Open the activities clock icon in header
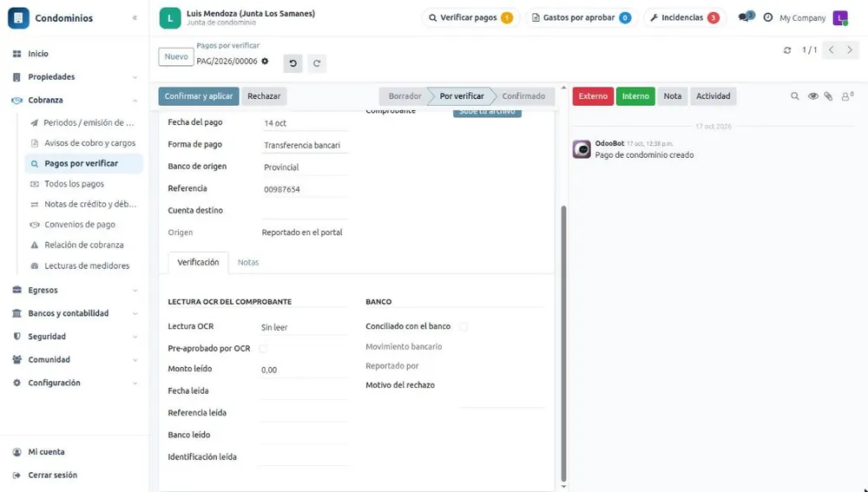The width and height of the screenshot is (868, 492). click(768, 17)
